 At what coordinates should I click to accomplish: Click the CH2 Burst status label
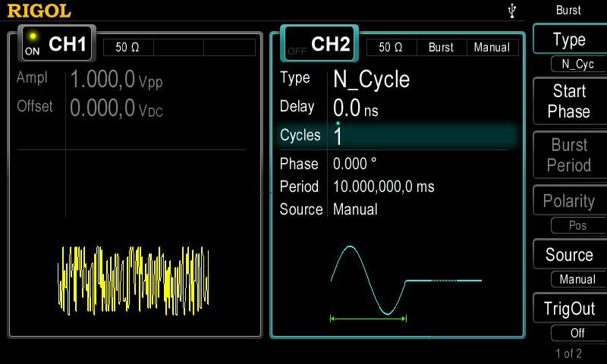point(441,47)
